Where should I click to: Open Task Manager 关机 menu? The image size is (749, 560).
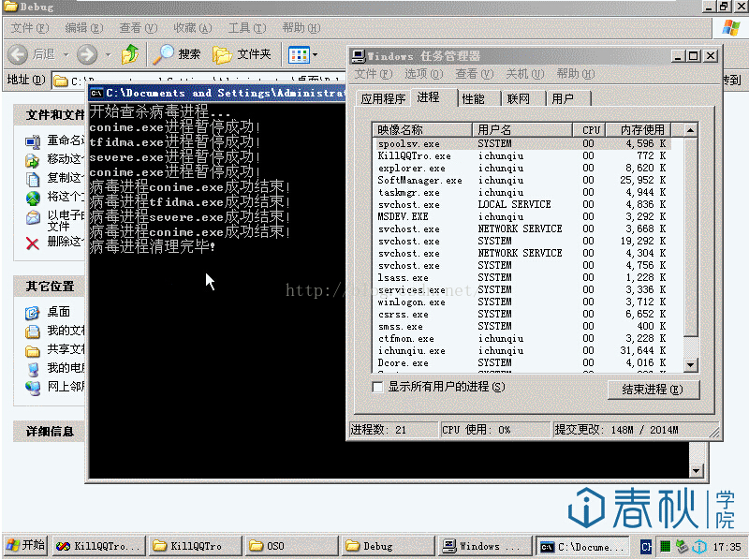point(525,74)
